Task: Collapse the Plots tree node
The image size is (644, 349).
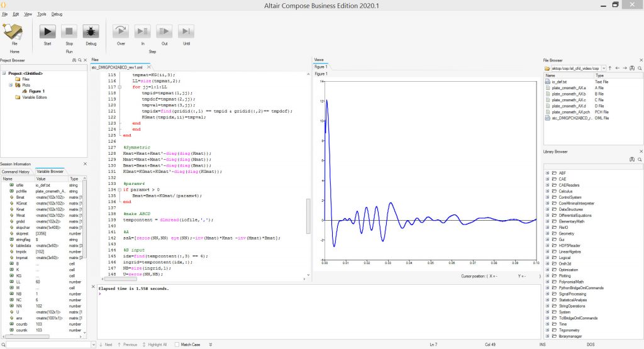Action: 11,86
